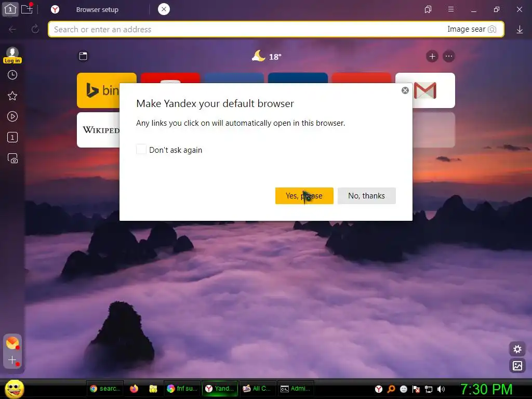
Task: Switch to Chrome search taskbar item
Action: tap(105, 389)
